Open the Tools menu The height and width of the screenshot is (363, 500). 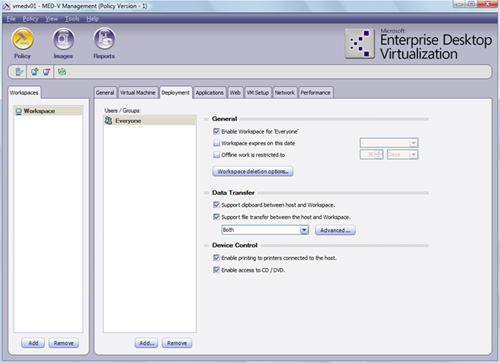(x=72, y=19)
